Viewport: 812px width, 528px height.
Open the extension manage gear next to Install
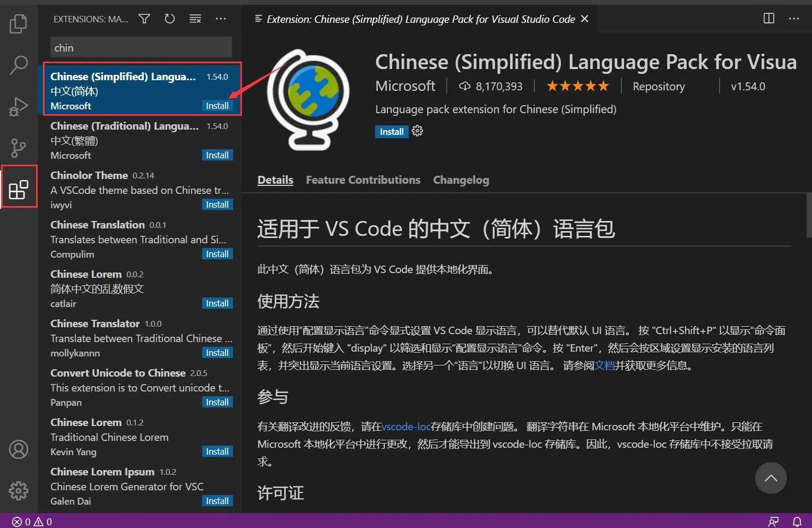(x=418, y=131)
